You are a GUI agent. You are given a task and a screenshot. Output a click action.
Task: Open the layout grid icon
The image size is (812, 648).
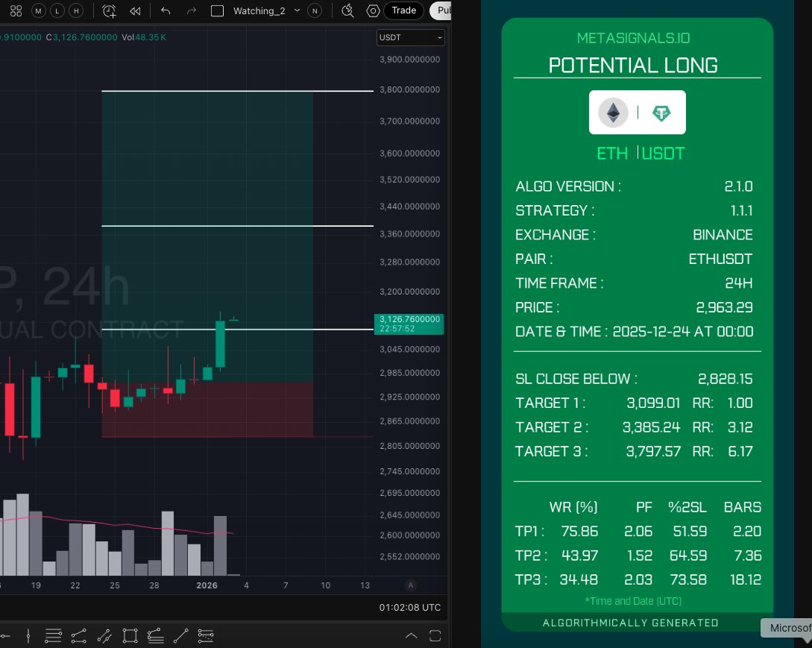[16, 11]
